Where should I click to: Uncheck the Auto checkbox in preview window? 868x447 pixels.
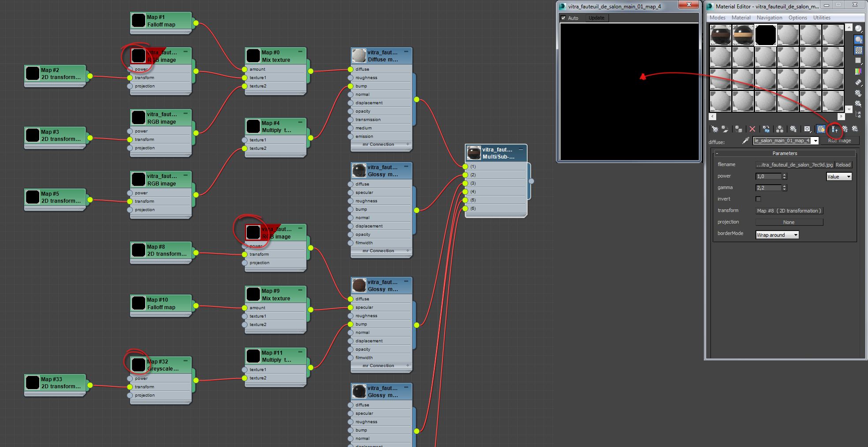pos(563,18)
